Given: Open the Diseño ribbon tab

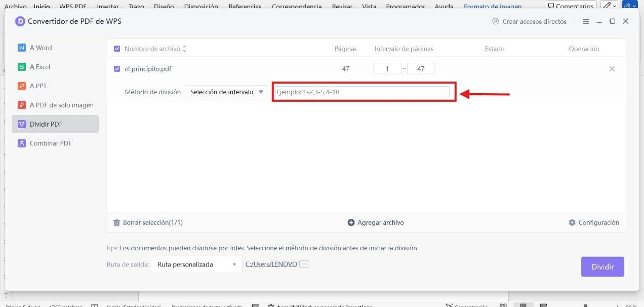Looking at the screenshot, I should [163, 7].
